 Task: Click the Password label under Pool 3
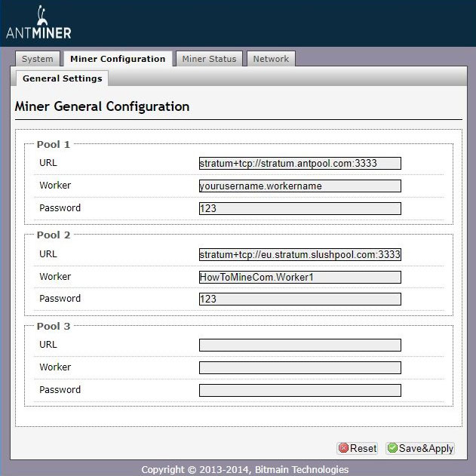tap(60, 390)
